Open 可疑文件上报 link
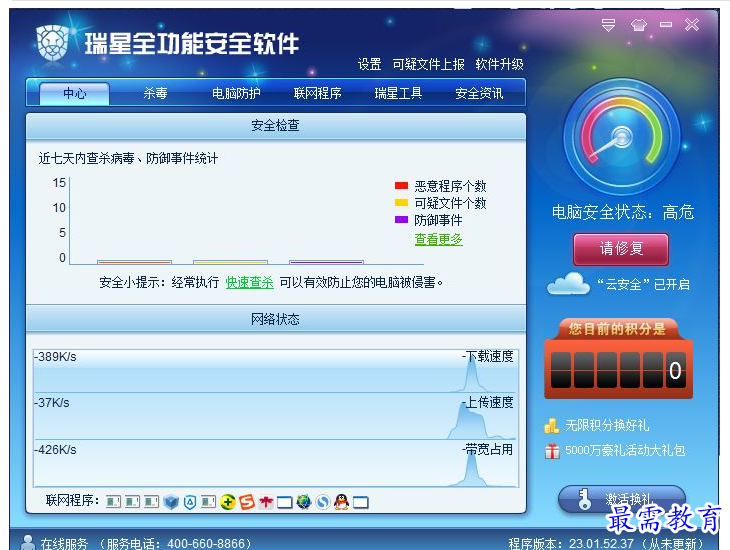730x550 pixels. point(428,64)
